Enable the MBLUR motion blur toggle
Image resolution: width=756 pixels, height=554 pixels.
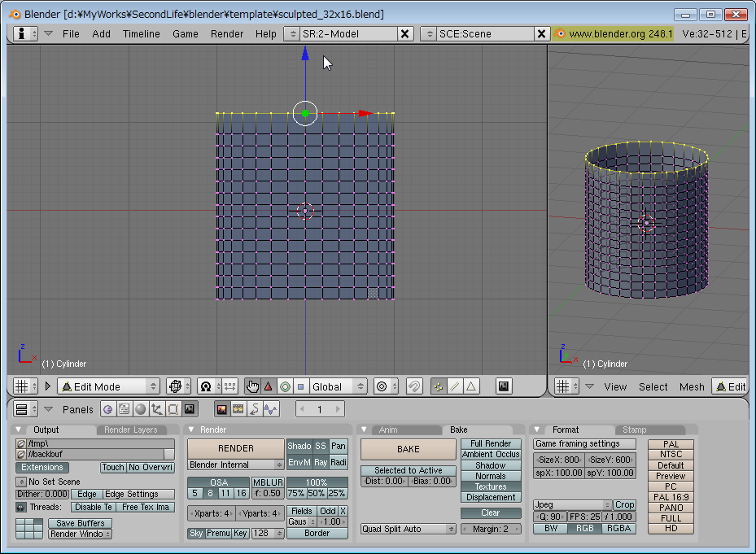[268, 482]
